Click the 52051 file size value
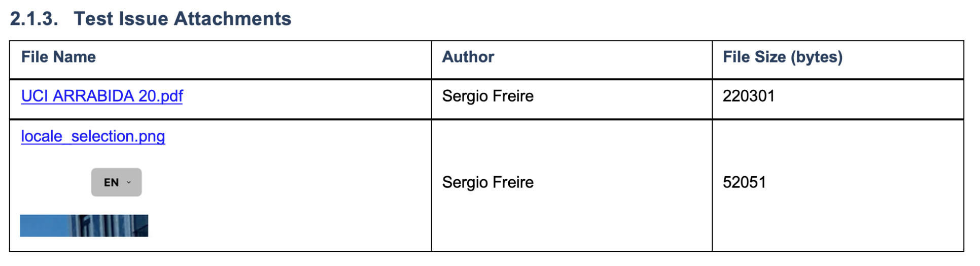 744,182
